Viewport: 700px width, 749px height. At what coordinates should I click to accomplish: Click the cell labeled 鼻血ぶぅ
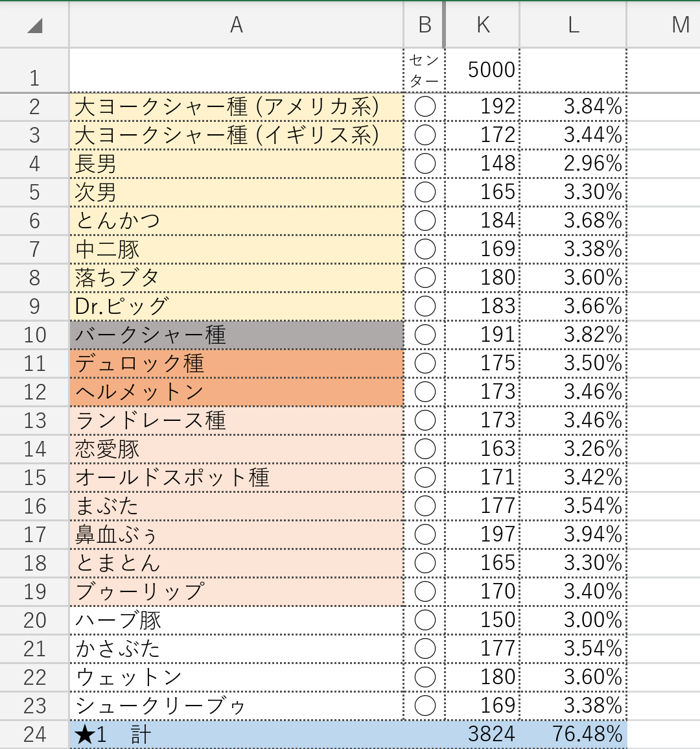[236, 534]
